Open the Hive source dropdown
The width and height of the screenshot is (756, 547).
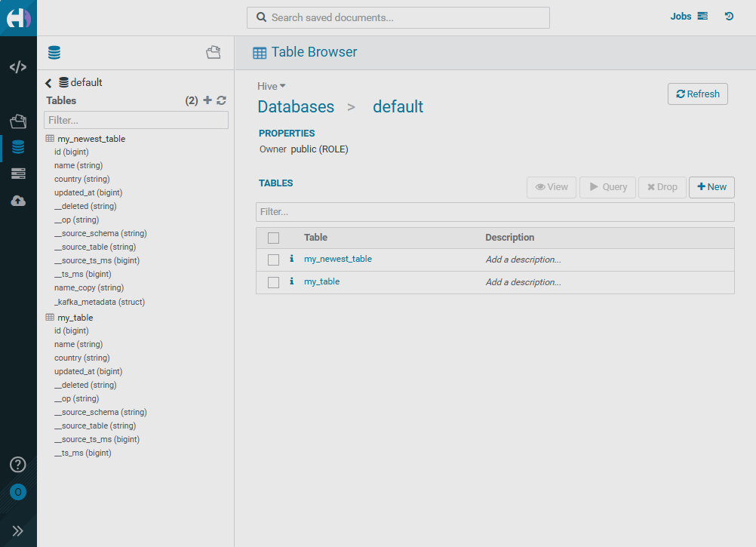(271, 86)
